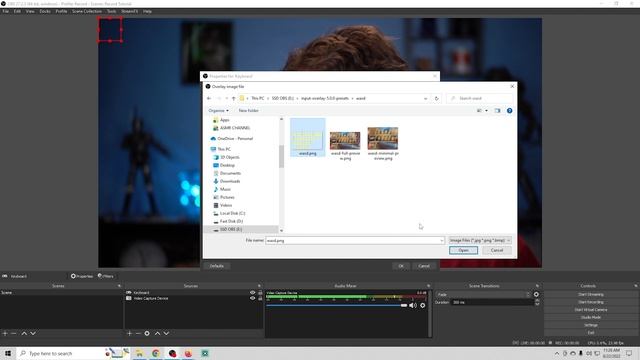Add a new scene with plus icon

[x=5, y=333]
